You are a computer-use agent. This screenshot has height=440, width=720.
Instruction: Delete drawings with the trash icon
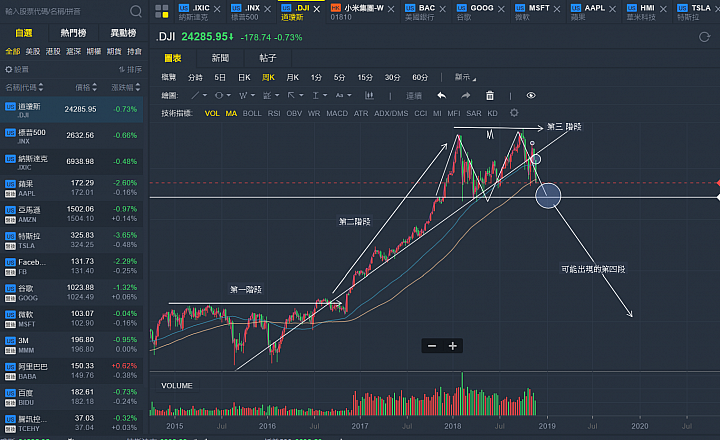click(x=490, y=96)
